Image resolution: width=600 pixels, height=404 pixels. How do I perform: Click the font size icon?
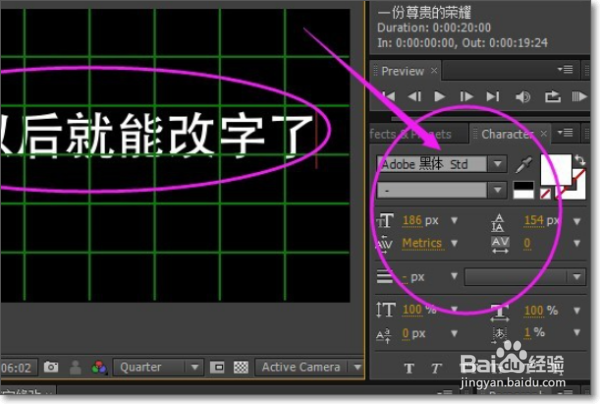pyautogui.click(x=385, y=221)
